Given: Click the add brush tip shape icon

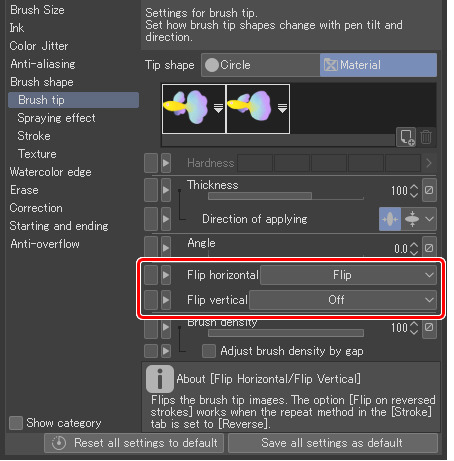Looking at the screenshot, I should (x=406, y=137).
